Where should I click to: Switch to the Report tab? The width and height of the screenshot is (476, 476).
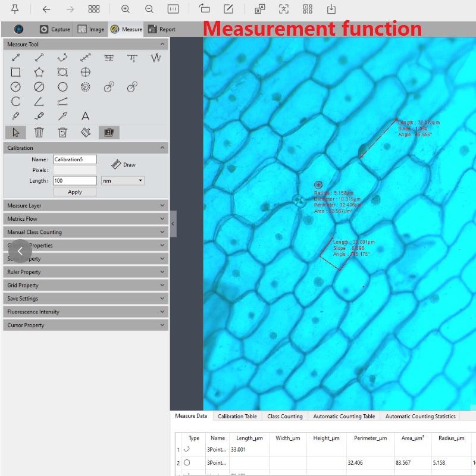[161, 29]
